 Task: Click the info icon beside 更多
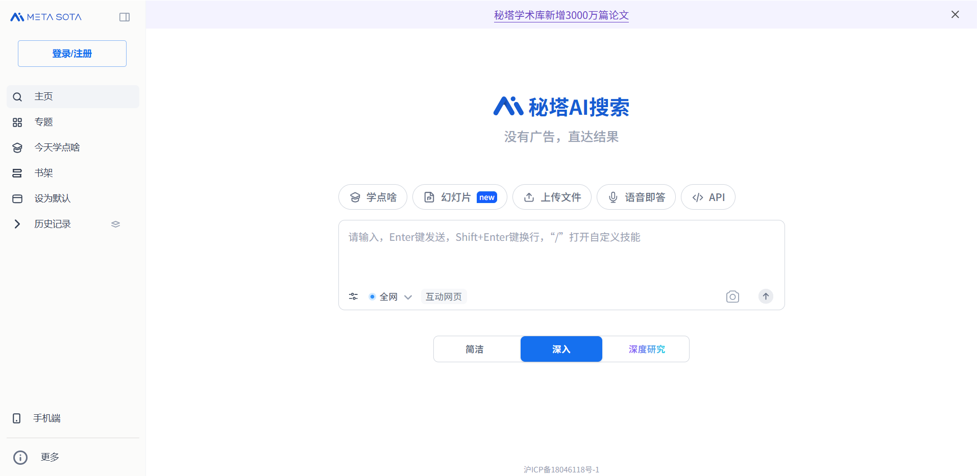20,457
